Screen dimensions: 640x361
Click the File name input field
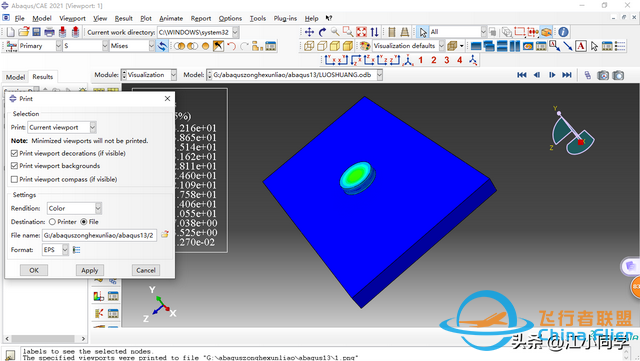(99, 235)
